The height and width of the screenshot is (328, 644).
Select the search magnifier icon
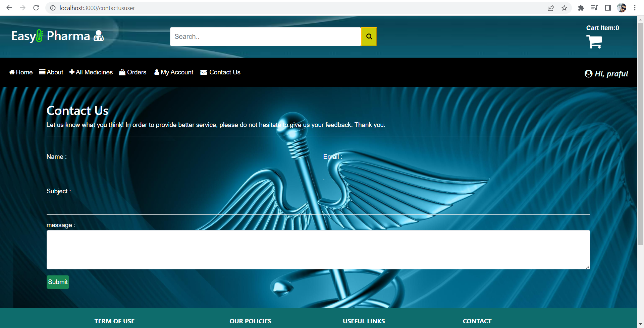[369, 37]
